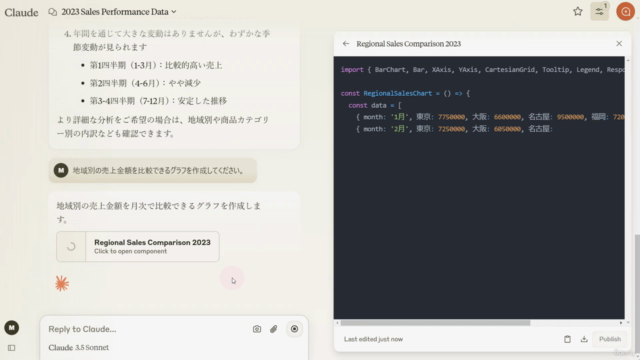Image resolution: width=640 pixels, height=360 pixels.
Task: Click the user avatar M beside the user message
Action: point(61,170)
